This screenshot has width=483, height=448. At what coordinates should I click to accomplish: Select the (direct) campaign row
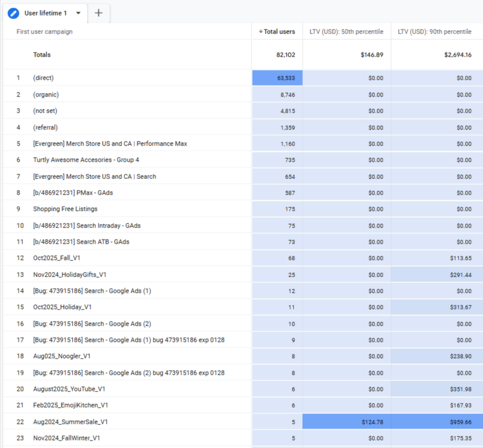(43, 78)
